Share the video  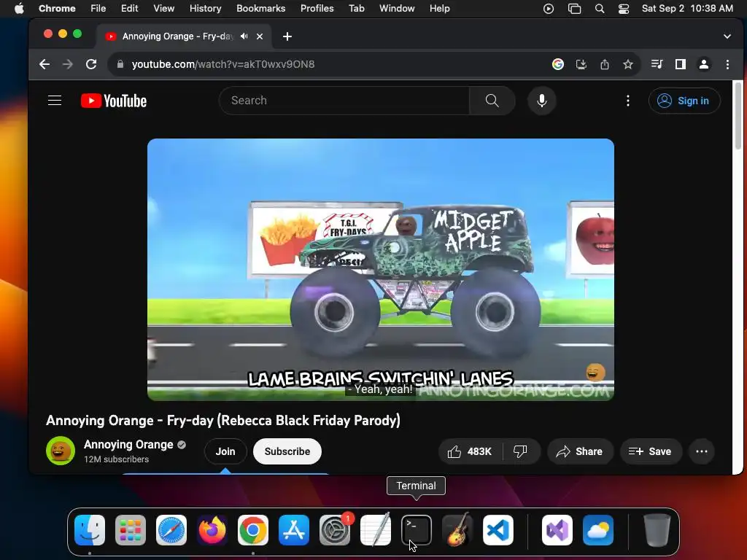coord(580,451)
